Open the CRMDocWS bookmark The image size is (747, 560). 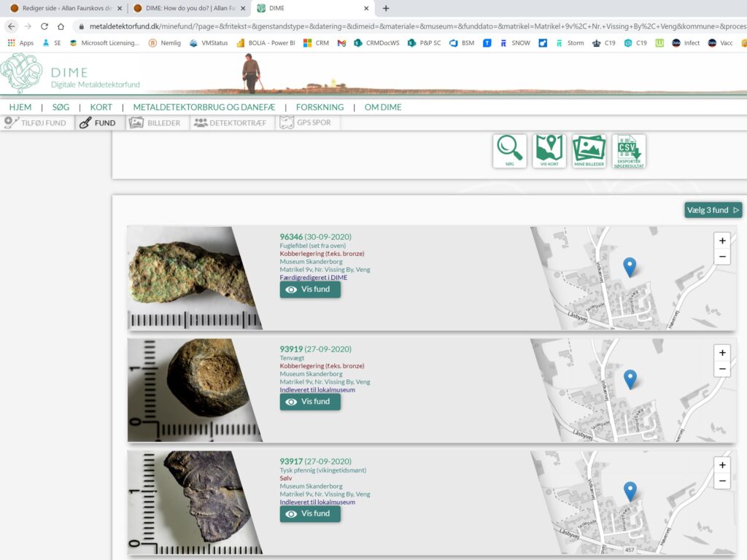(x=377, y=43)
